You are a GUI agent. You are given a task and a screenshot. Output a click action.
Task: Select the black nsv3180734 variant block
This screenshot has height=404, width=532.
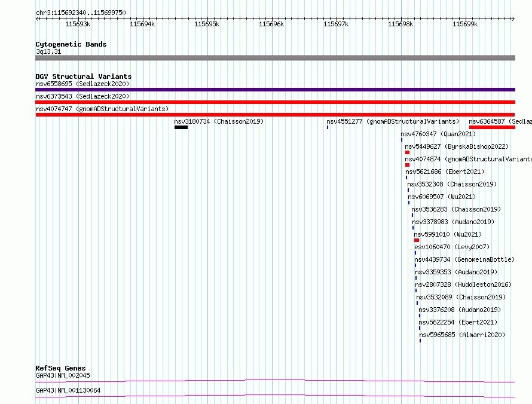(181, 127)
